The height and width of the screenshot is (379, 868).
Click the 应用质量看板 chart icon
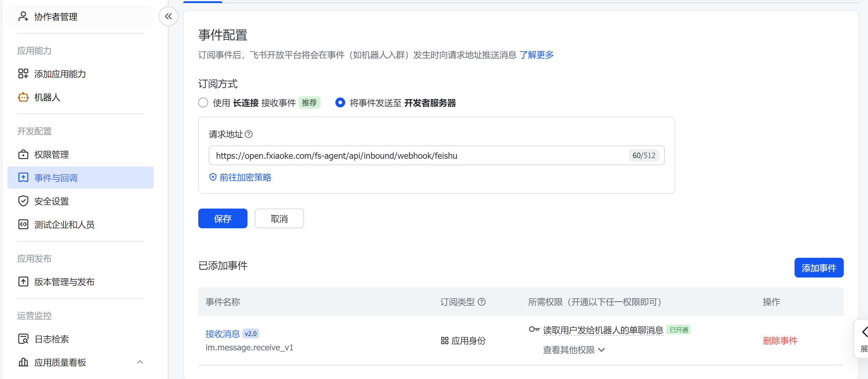pyautogui.click(x=23, y=362)
